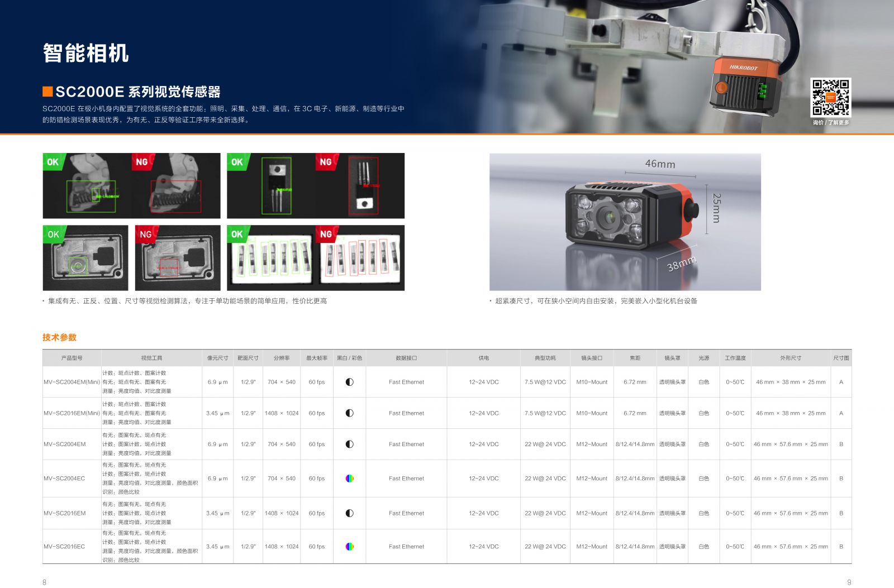Image resolution: width=894 pixels, height=588 pixels.
Task: Click the 3.45 μm pixel size in MV-SC2016EM row
Action: click(x=218, y=513)
